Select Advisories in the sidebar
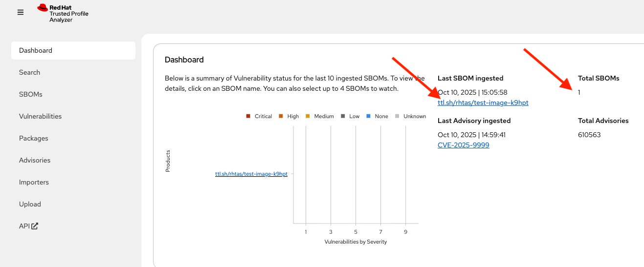Screen dimensions: 644x267 tap(34, 160)
